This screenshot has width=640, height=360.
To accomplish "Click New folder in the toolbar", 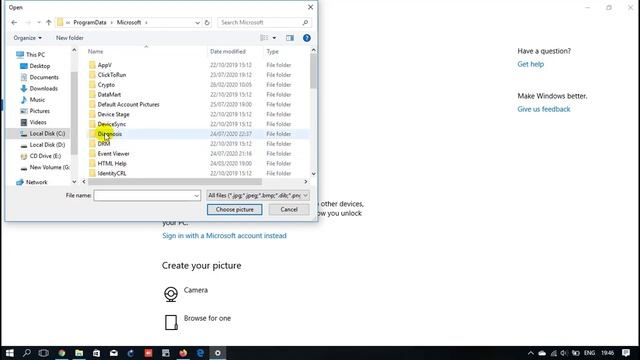I will coord(70,38).
